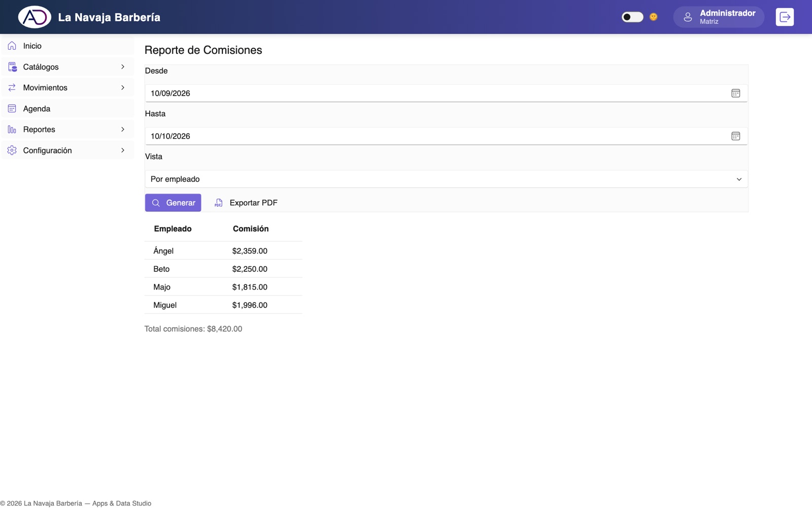Screen dimensions: 812x508
Task: Click the Agenda calendar icon
Action: click(12, 109)
